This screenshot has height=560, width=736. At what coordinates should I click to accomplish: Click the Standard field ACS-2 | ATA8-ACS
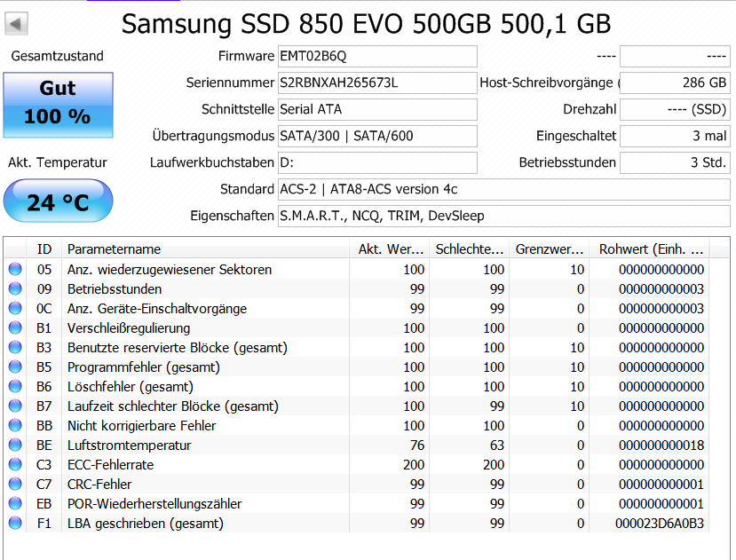pyautogui.click(x=504, y=189)
